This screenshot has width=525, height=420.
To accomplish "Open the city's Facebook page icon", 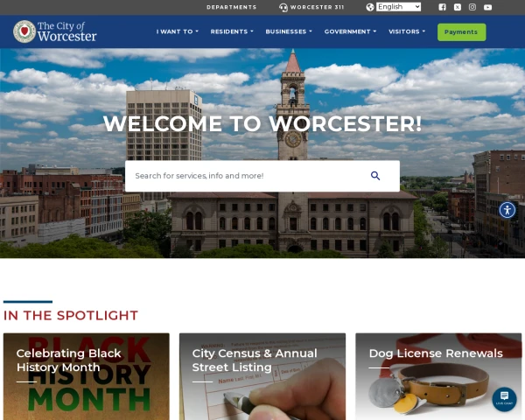I will click(x=442, y=7).
